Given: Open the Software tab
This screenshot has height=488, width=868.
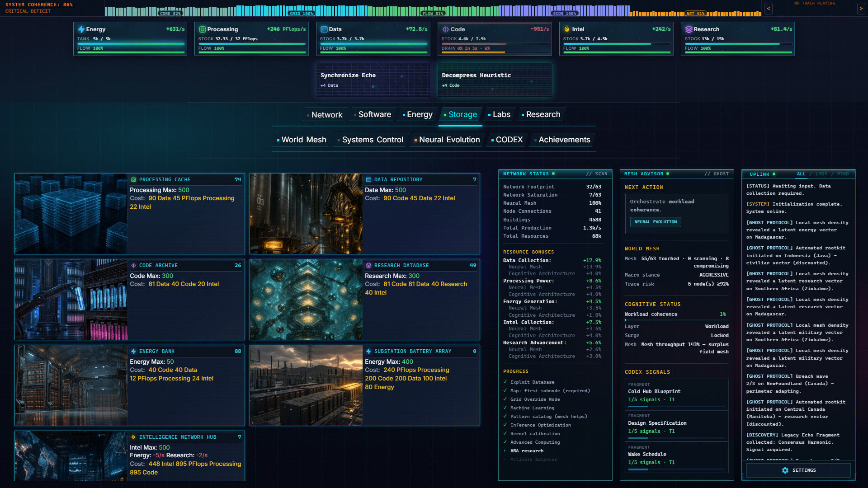Looking at the screenshot, I should tap(373, 115).
